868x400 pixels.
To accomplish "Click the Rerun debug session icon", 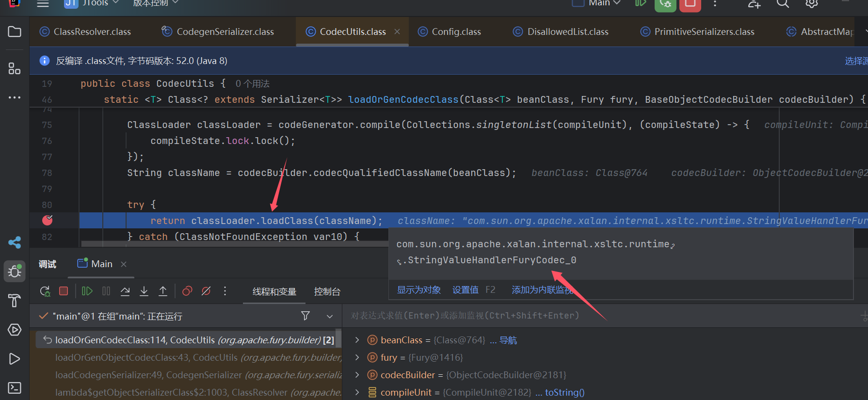I will [x=45, y=291].
